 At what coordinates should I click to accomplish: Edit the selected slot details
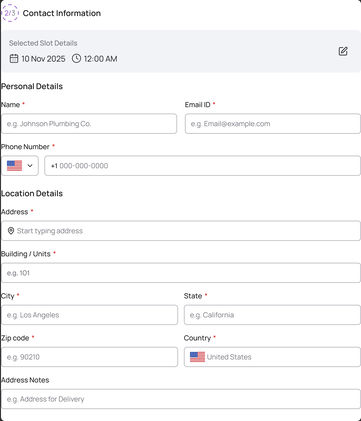click(343, 51)
